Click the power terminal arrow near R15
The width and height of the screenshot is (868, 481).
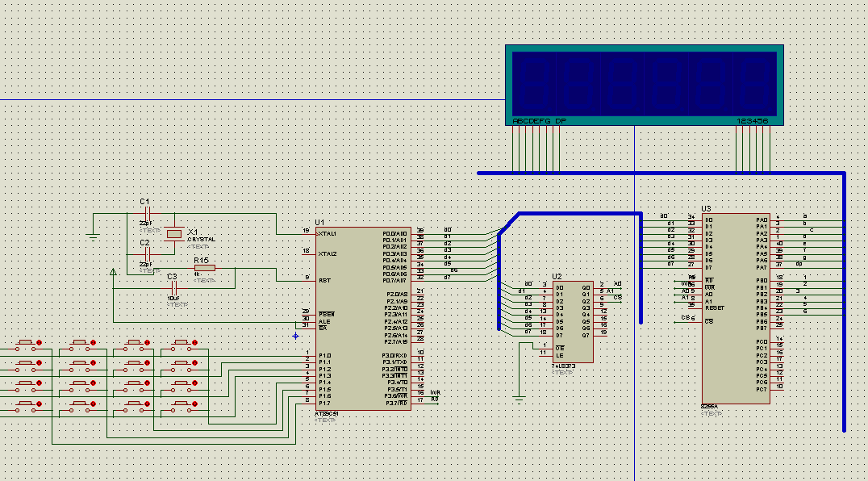click(113, 272)
